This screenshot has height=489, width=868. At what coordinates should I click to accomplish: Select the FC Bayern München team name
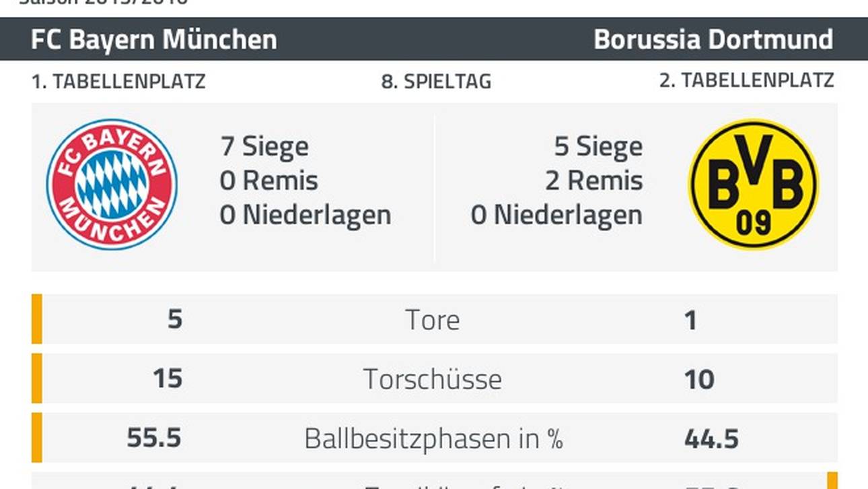153,39
